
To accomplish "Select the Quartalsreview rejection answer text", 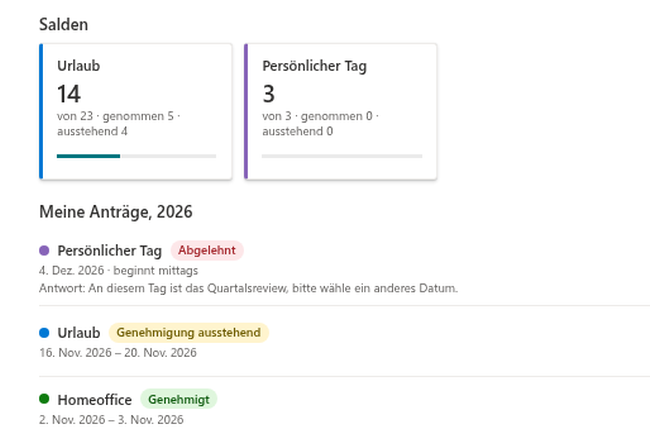I will tap(248, 288).
